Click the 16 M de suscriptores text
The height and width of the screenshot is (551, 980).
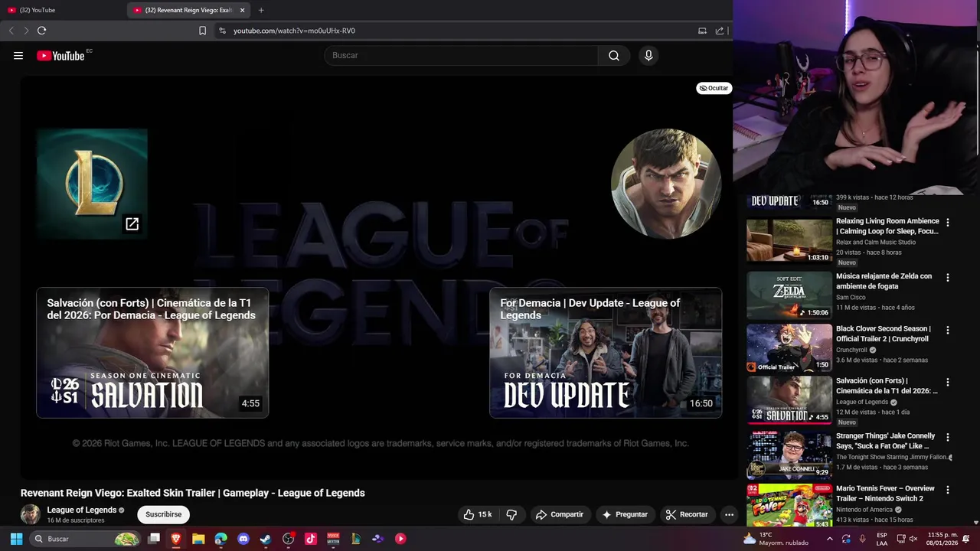point(76,520)
